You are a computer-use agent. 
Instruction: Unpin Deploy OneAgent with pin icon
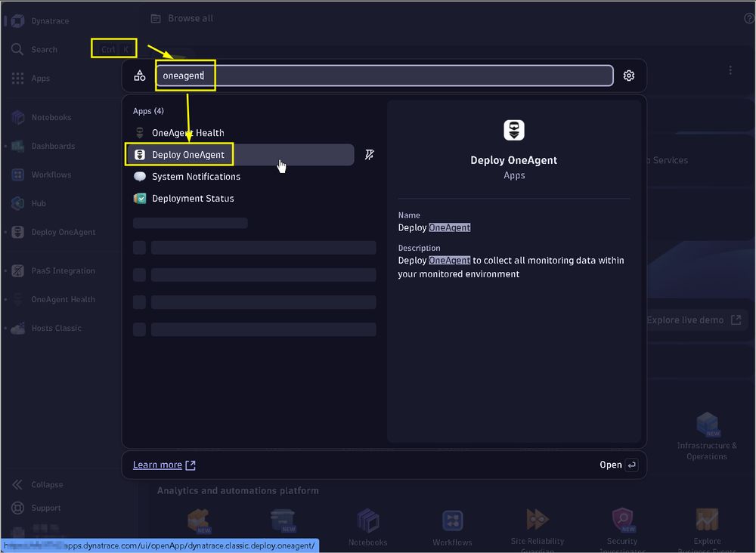(x=370, y=155)
